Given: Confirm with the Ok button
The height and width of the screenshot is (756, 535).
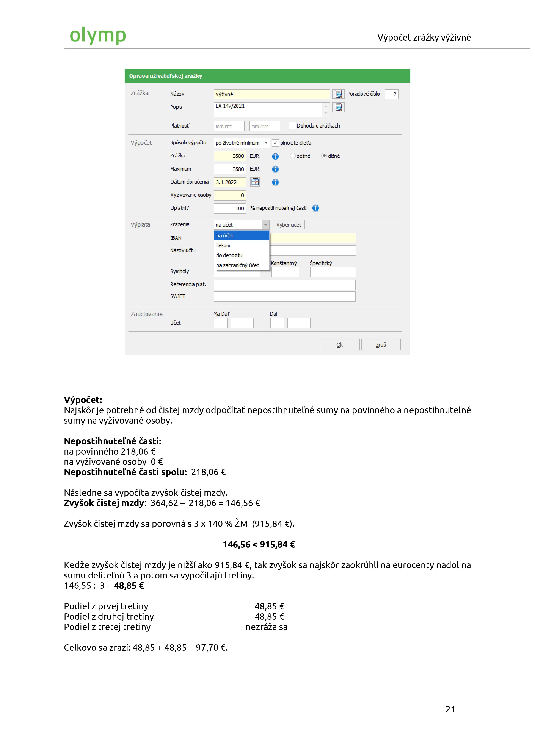Looking at the screenshot, I should coord(340,345).
